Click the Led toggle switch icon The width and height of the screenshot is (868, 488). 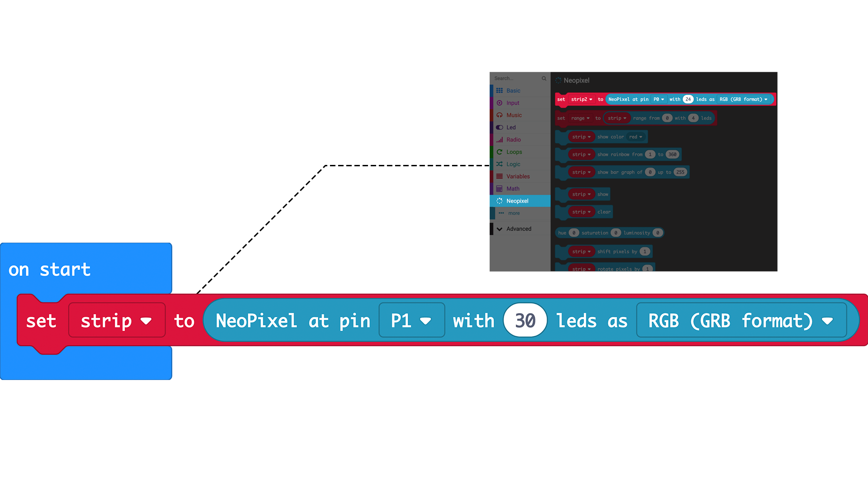pos(500,127)
